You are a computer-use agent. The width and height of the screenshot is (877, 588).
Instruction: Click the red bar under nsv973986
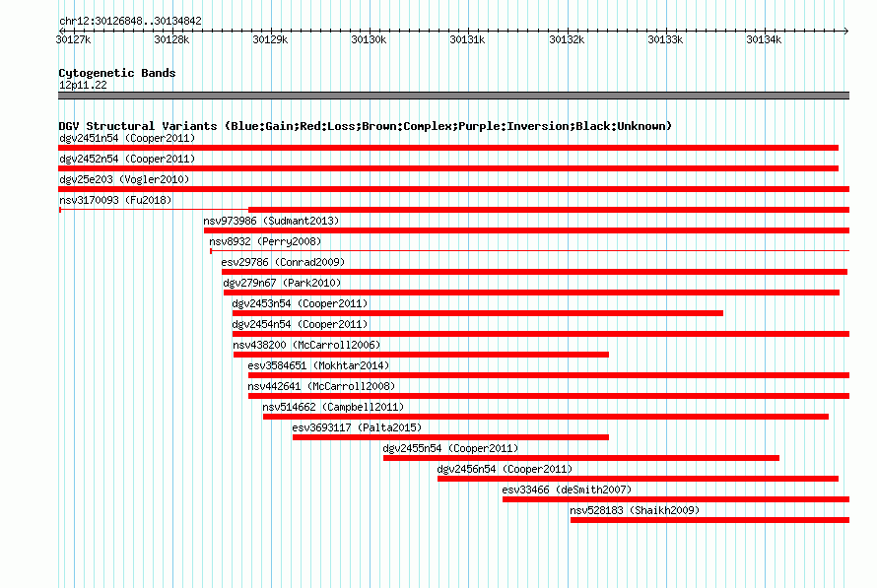pyautogui.click(x=527, y=230)
